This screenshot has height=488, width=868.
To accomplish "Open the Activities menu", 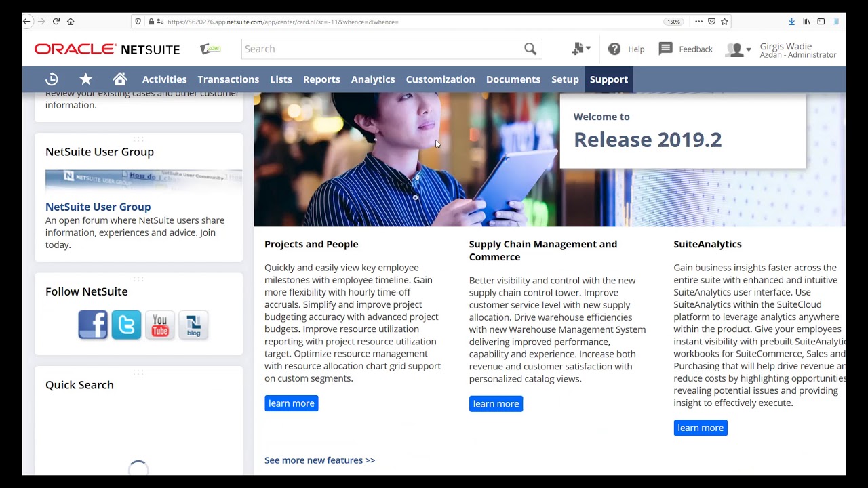I will pos(164,79).
